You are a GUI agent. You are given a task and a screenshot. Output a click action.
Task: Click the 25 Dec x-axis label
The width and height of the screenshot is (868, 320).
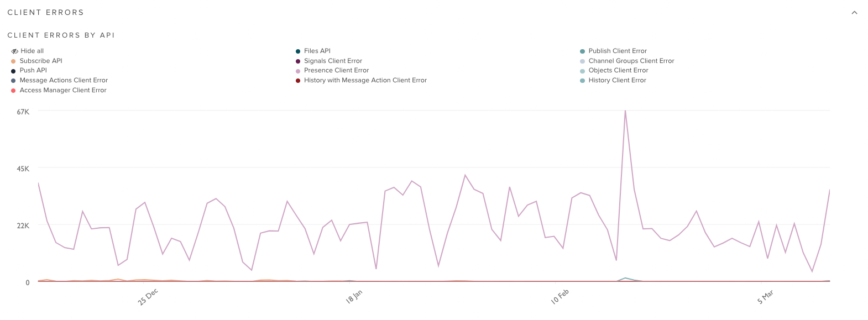[x=148, y=297]
